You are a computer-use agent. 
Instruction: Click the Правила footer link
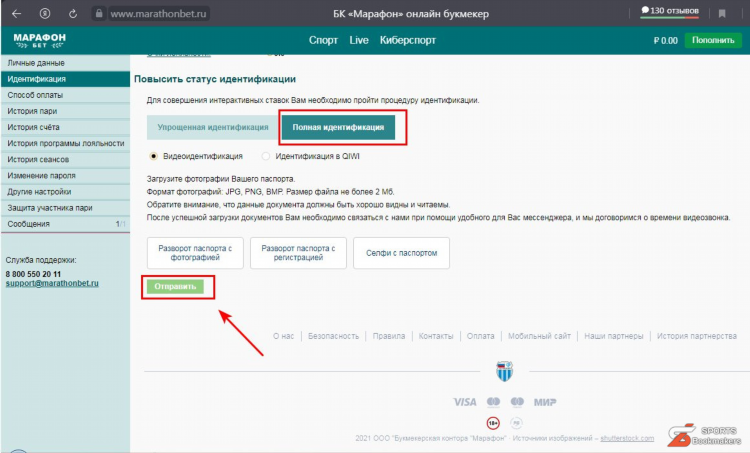tap(389, 336)
